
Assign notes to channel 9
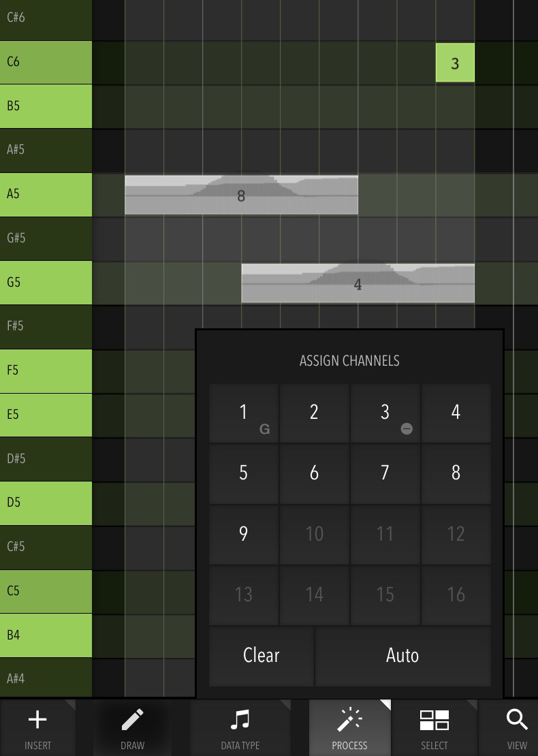tap(243, 535)
